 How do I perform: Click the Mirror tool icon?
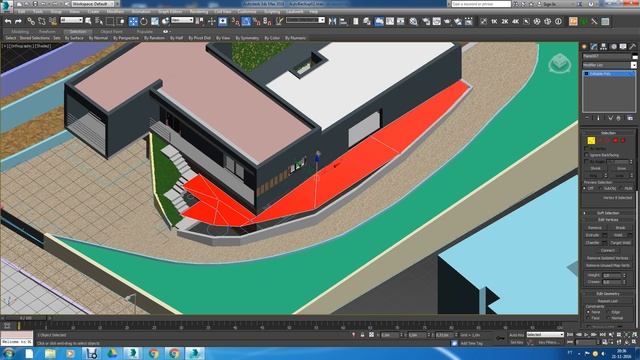click(333, 21)
